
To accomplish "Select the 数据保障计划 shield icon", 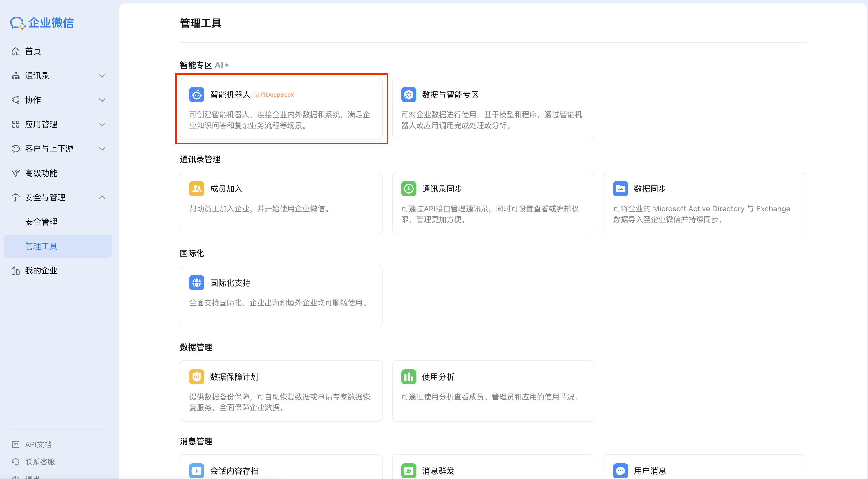I will (196, 377).
